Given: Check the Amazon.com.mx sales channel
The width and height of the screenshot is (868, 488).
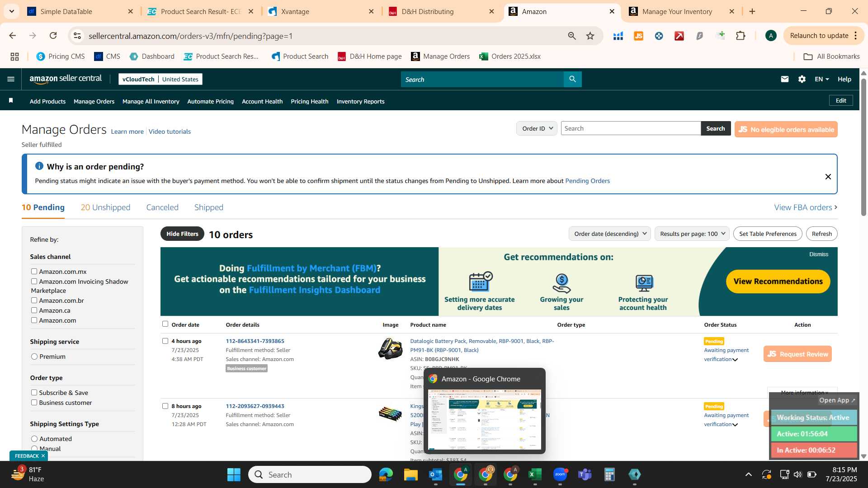Looking at the screenshot, I should pyautogui.click(x=34, y=271).
